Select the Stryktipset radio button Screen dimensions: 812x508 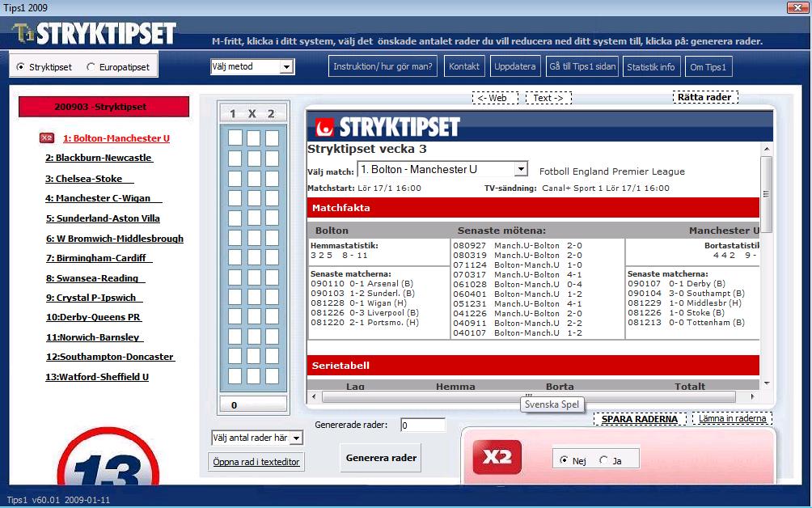pyautogui.click(x=20, y=67)
